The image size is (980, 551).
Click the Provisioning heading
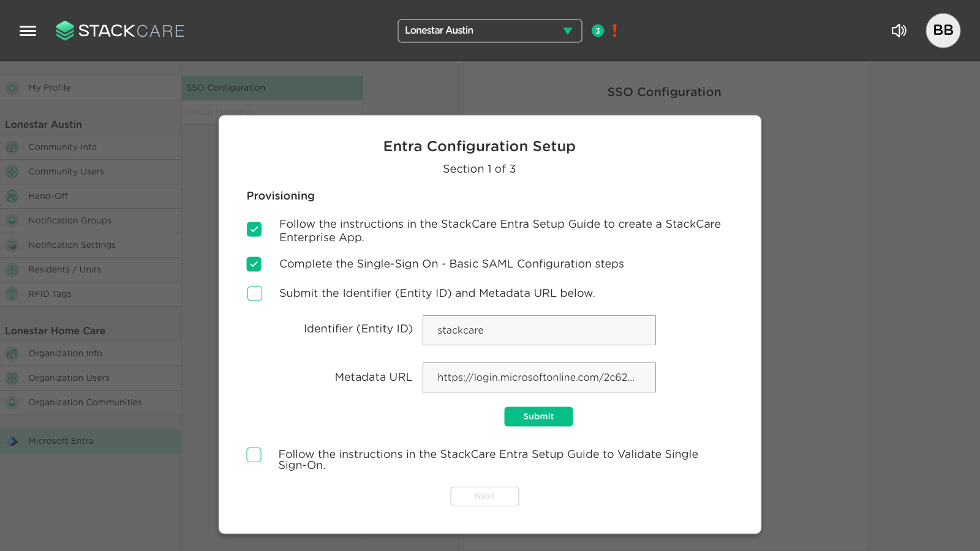click(x=281, y=196)
